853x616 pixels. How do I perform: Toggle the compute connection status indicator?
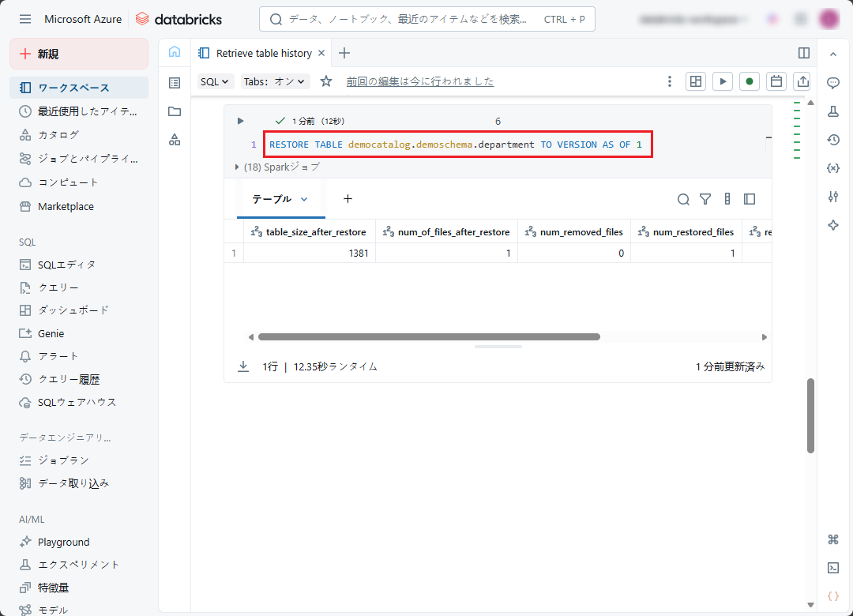pos(749,81)
